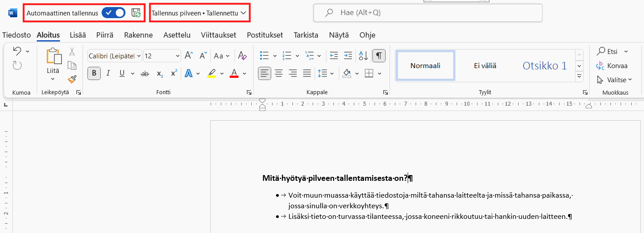Expand the Liitä paste options arrow
644x233 pixels.
coord(53,80)
